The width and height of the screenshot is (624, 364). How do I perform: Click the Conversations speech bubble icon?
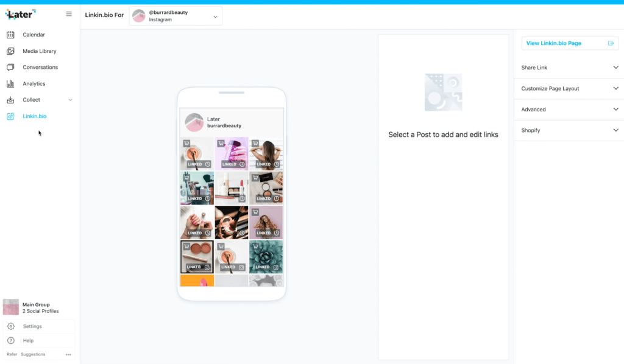[10, 67]
